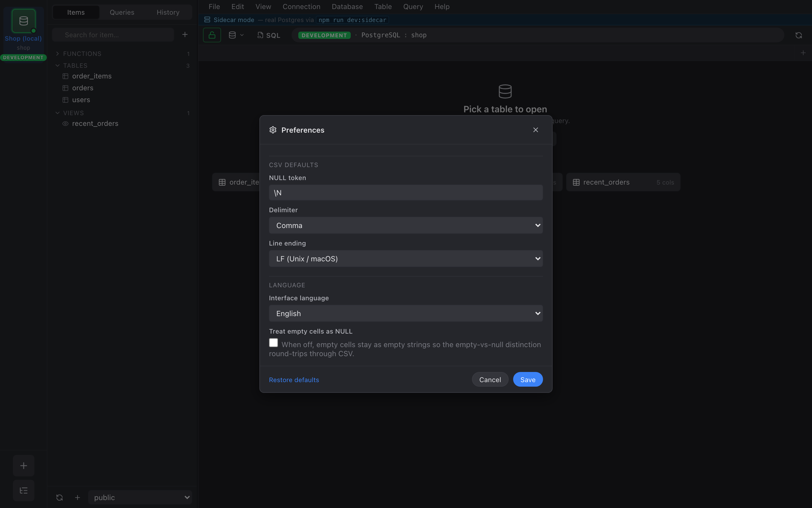Click the add new item plus icon
This screenshot has width=812, height=508.
[x=185, y=35]
